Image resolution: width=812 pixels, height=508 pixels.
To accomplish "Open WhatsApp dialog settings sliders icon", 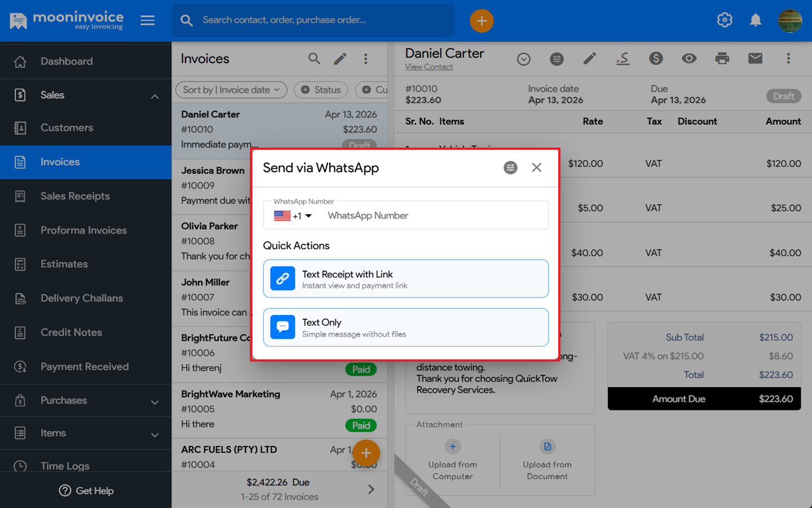I will pos(510,168).
